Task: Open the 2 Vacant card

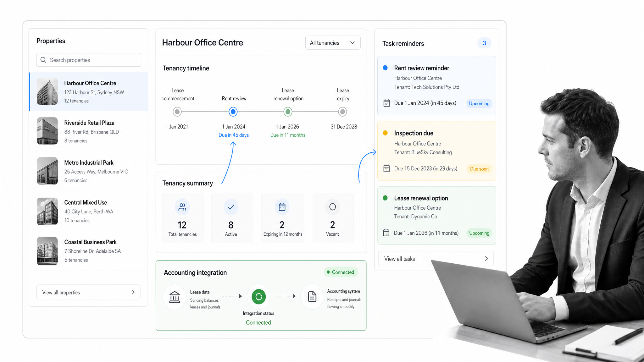Action: [333, 218]
